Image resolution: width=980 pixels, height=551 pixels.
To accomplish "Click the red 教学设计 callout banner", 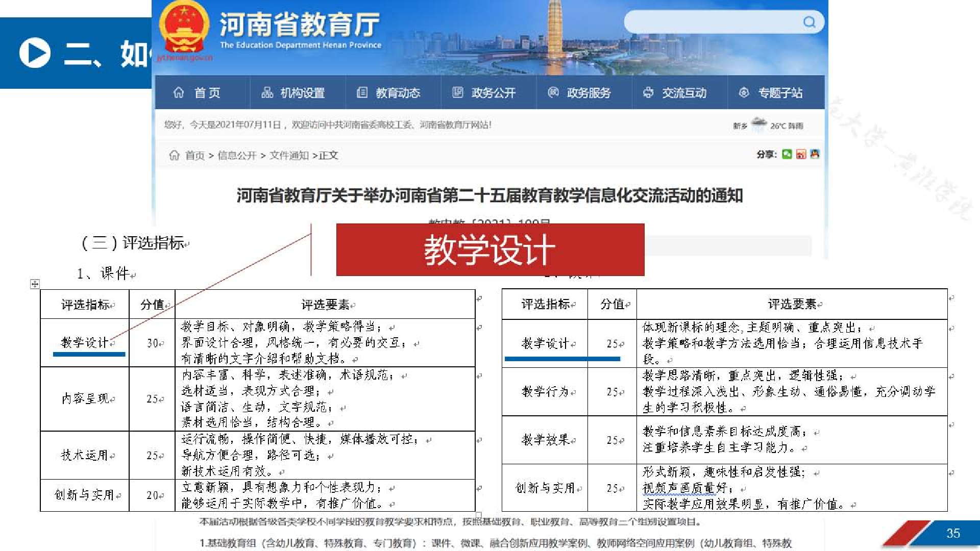I will point(490,249).
